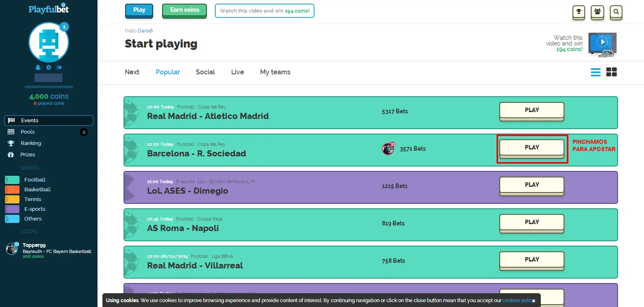Click the Pools table icon in sidebar

tap(11, 132)
